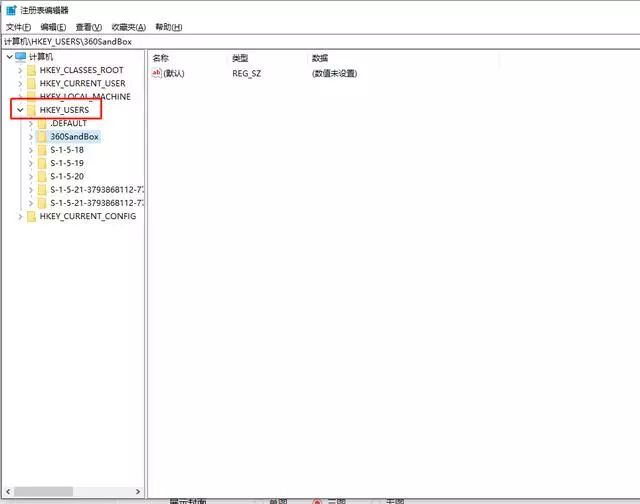Click the tree pane right scroll arrow
The width and height of the screenshot is (640, 504).
coord(138,491)
